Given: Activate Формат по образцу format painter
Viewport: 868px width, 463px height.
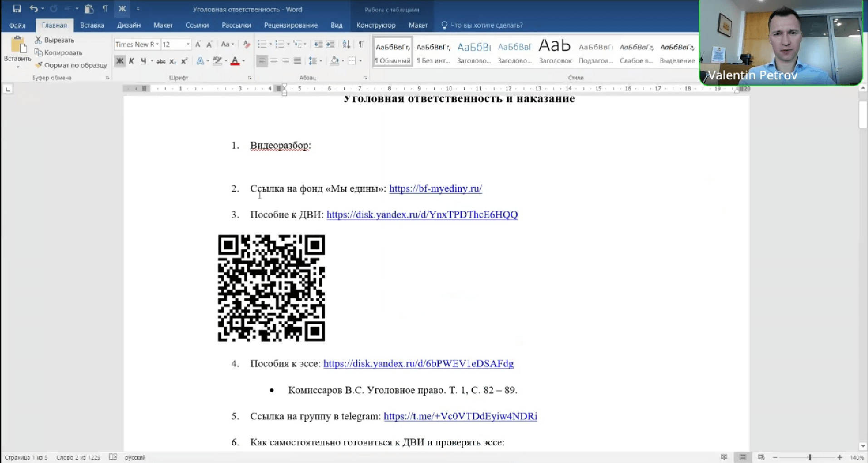Looking at the screenshot, I should (x=71, y=65).
